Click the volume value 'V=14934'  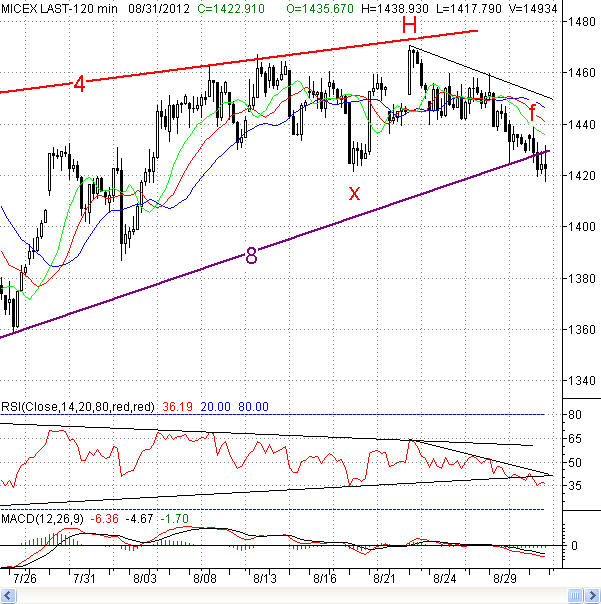[x=533, y=8]
